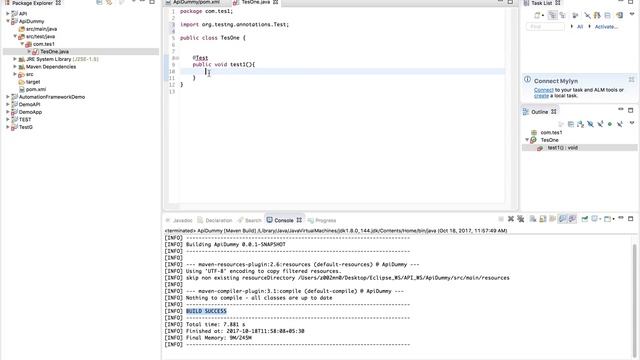Screen dimensions: 640x360
Task: Select DemoAPI project
Action: coord(29,104)
